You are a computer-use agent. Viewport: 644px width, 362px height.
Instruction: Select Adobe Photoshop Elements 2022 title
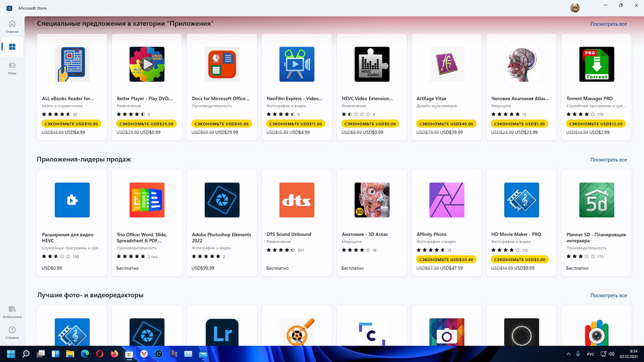click(x=222, y=237)
